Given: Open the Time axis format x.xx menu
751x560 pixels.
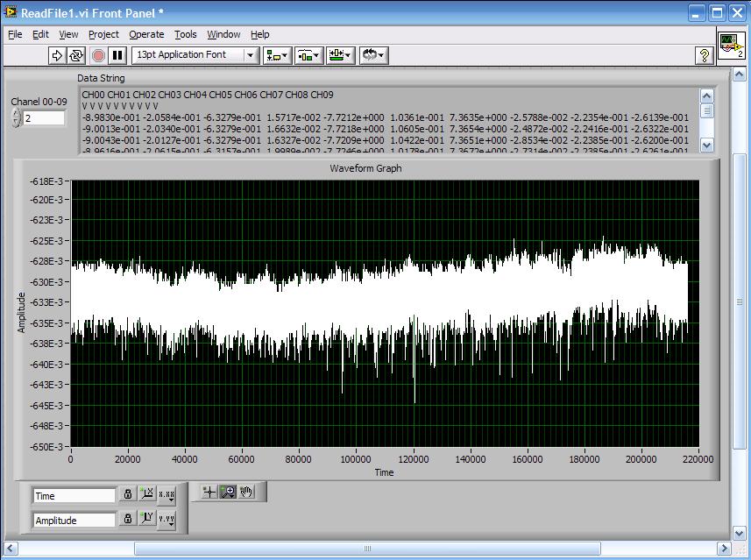Looking at the screenshot, I should click(166, 495).
